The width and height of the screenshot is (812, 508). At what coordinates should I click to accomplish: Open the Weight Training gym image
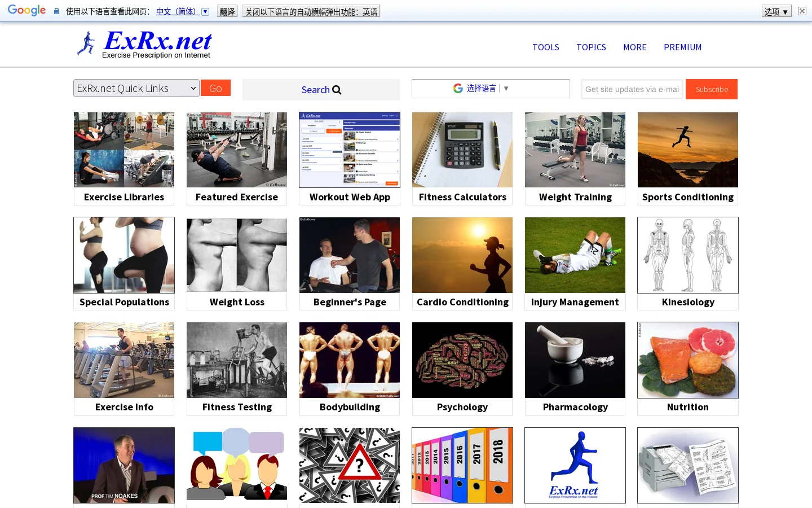click(575, 150)
